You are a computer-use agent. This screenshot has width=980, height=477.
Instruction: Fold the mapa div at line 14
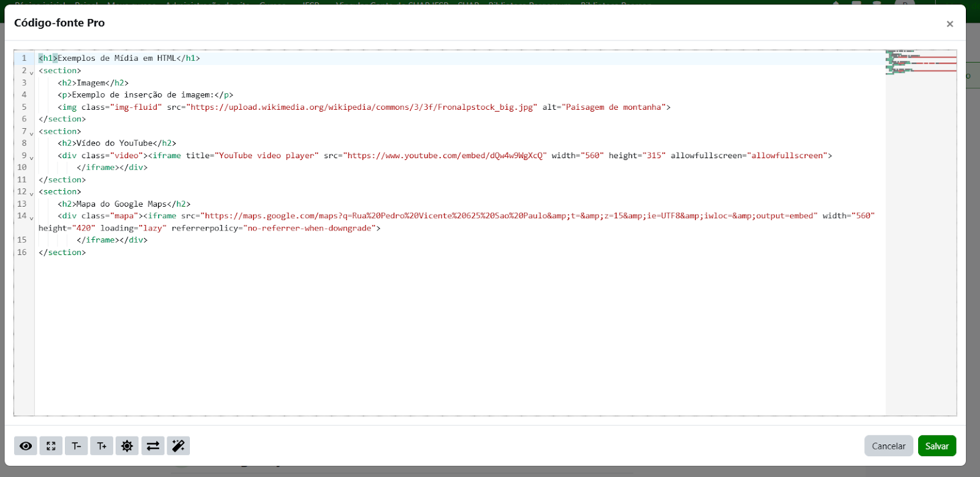32,218
